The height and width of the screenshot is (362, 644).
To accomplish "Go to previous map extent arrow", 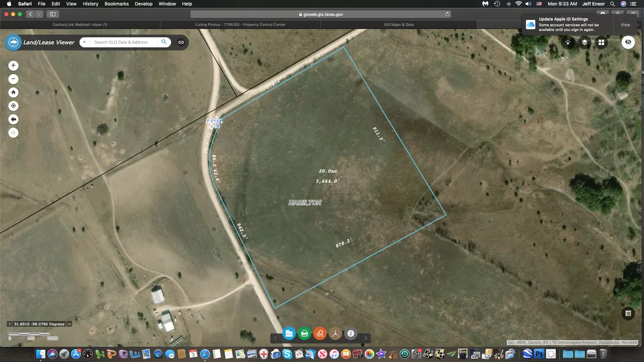I will coord(13,119).
